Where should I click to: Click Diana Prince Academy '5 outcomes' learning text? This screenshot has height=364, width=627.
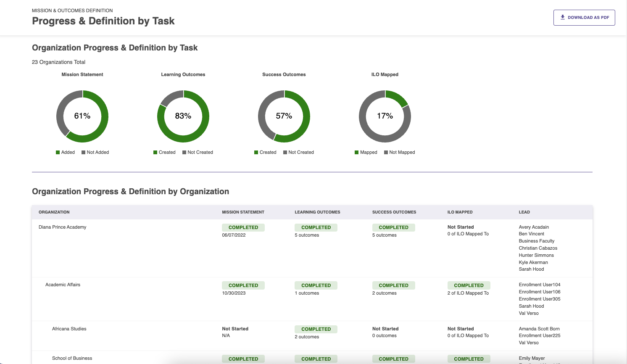click(307, 235)
